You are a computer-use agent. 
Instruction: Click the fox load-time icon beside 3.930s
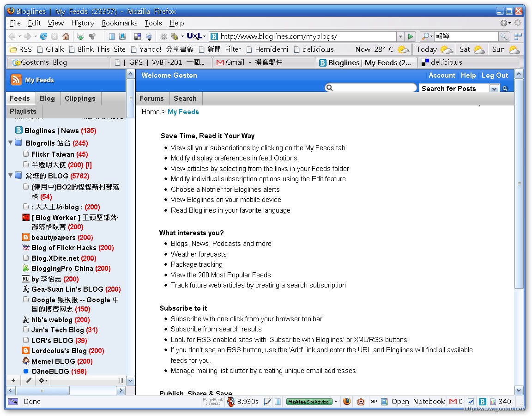click(x=231, y=401)
